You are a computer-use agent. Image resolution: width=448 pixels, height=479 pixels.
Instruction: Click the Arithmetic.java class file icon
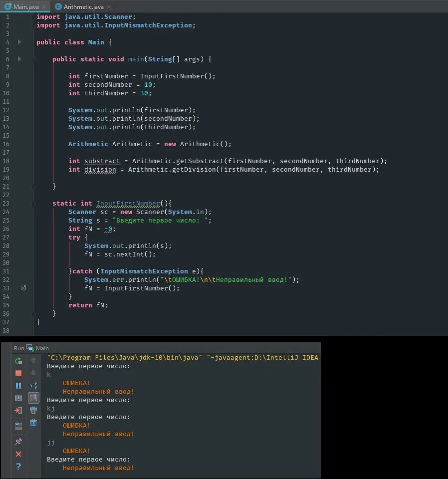coord(58,6)
